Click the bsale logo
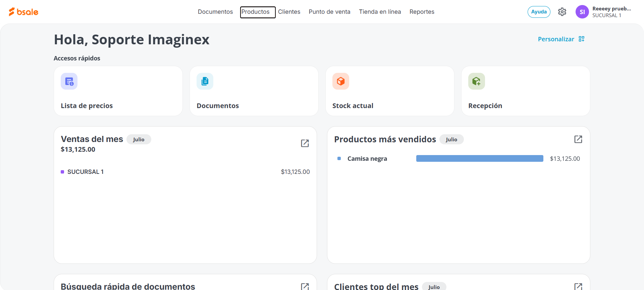This screenshot has width=644, height=290. tap(23, 12)
